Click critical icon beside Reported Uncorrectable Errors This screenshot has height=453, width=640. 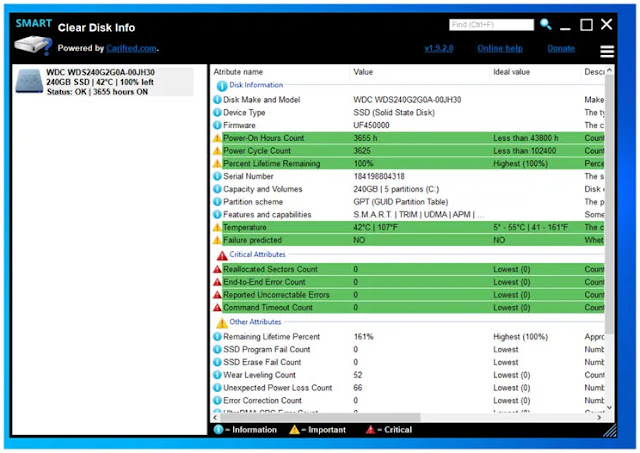tap(217, 295)
